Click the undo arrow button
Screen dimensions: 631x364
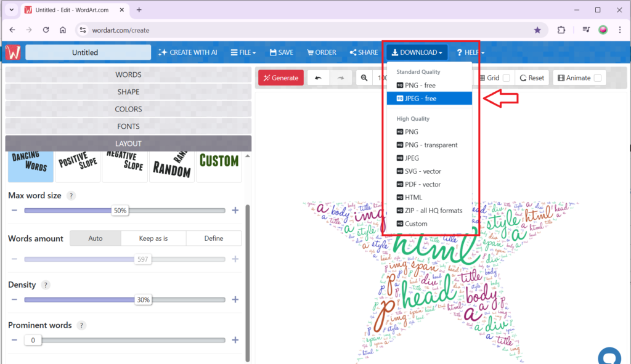click(318, 78)
